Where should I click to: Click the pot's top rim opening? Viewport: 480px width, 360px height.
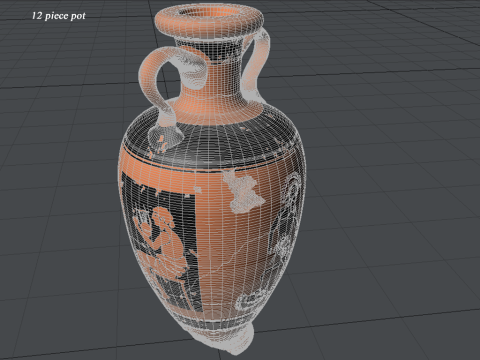210,12
